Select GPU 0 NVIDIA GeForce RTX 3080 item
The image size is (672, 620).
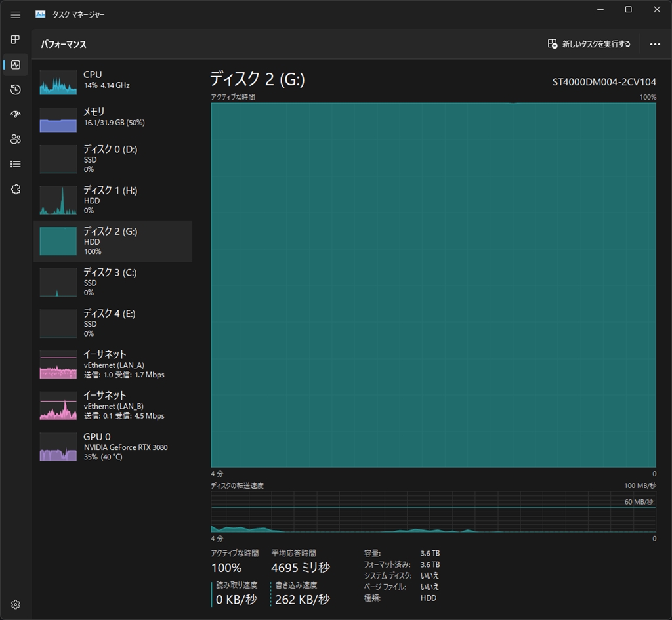point(113,447)
